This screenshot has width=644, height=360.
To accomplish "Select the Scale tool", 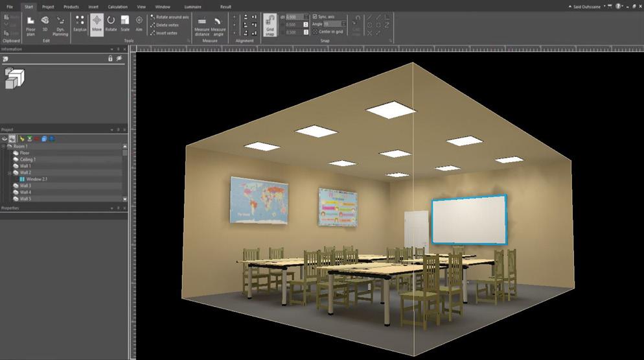I will [x=125, y=23].
